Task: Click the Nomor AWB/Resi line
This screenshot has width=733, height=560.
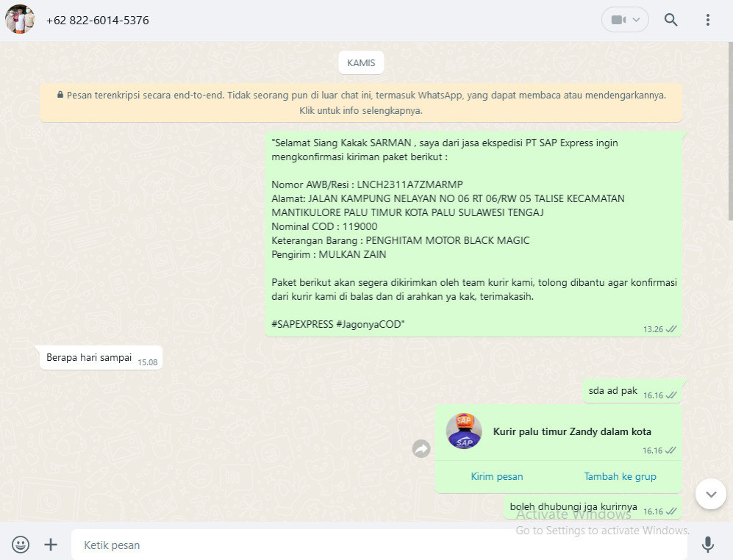Action: 367,184
